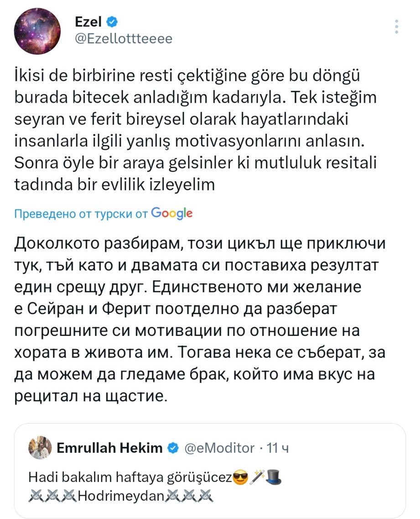The height and width of the screenshot is (519, 420).
Task: Click Ezel's galaxy profile picture
Action: pyautogui.click(x=37, y=31)
